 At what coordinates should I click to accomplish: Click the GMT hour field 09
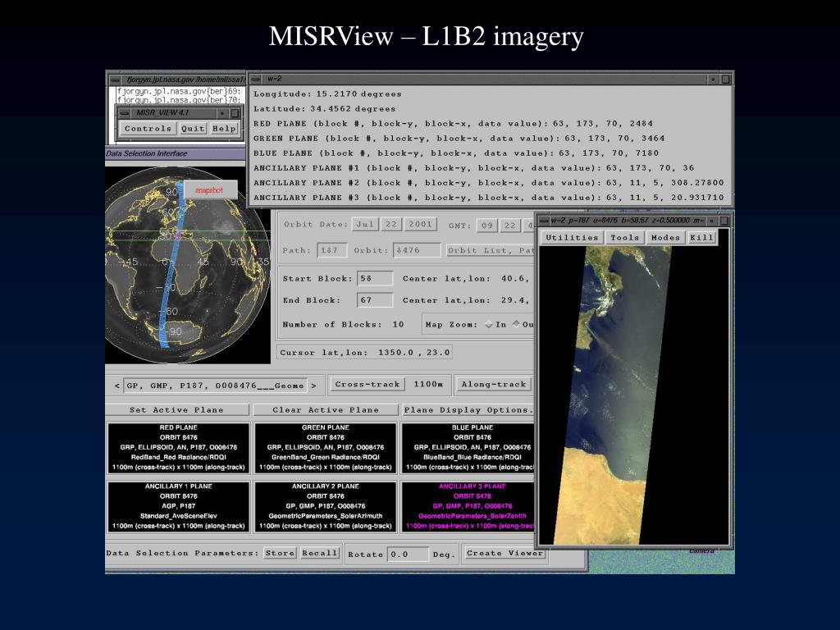pos(486,226)
